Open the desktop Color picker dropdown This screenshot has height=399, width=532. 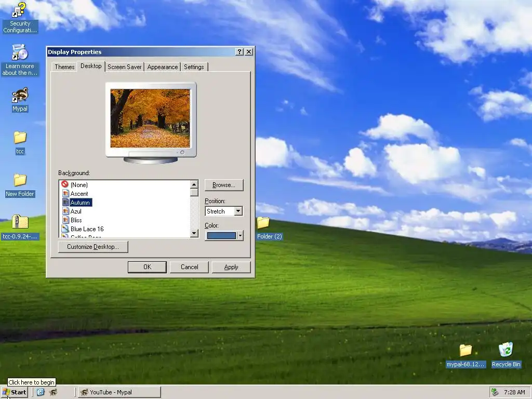pos(240,235)
